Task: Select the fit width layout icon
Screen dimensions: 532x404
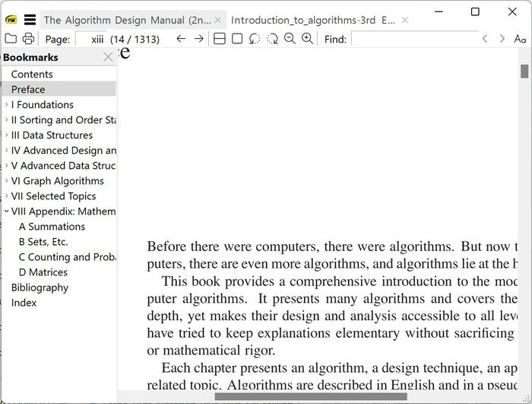Action: point(220,39)
